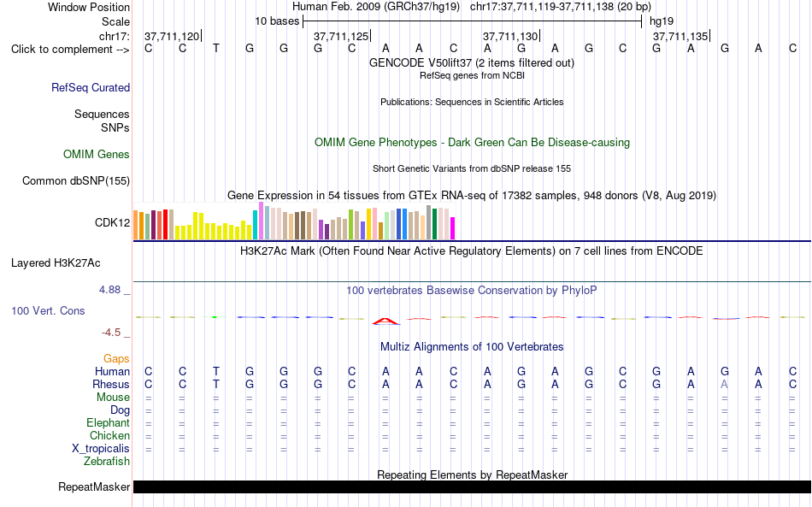The width and height of the screenshot is (812, 507).
Task: Click the chr17: ruler label
Action: (x=115, y=36)
